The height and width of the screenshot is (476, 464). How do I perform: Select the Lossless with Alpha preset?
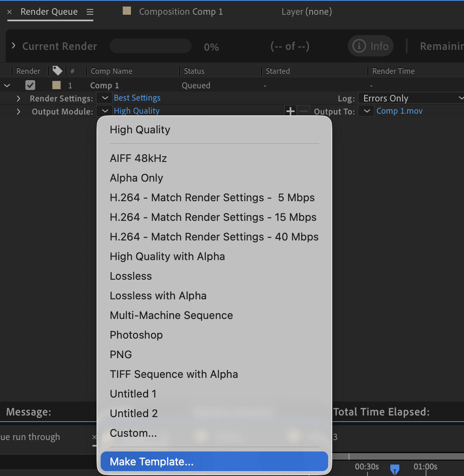pyautogui.click(x=158, y=295)
